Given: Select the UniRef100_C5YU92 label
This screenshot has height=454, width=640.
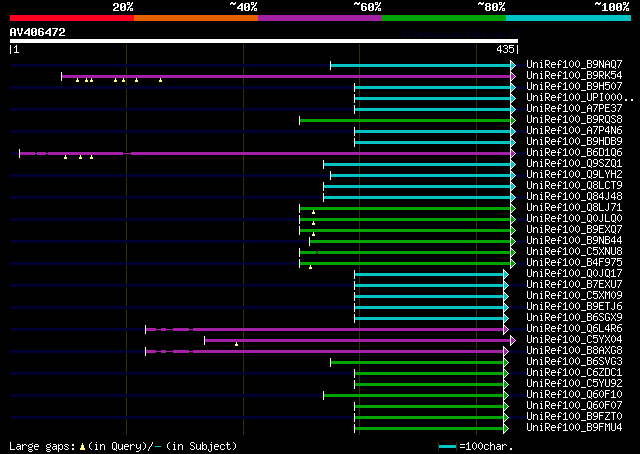Looking at the screenshot, I should 574,384.
